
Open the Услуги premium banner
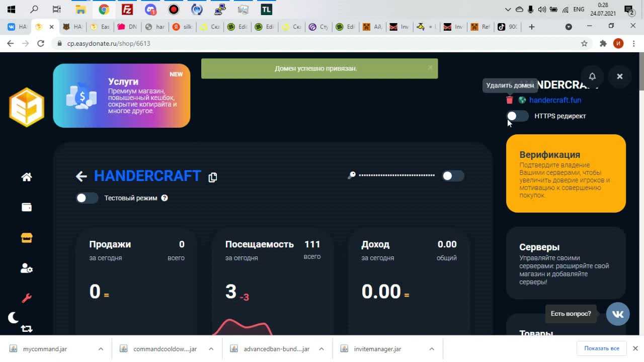(x=122, y=96)
